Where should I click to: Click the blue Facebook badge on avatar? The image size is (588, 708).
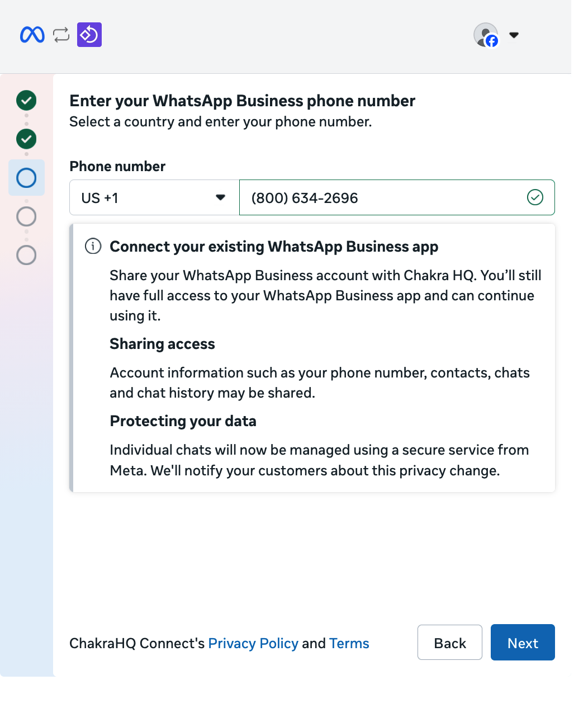[492, 41]
